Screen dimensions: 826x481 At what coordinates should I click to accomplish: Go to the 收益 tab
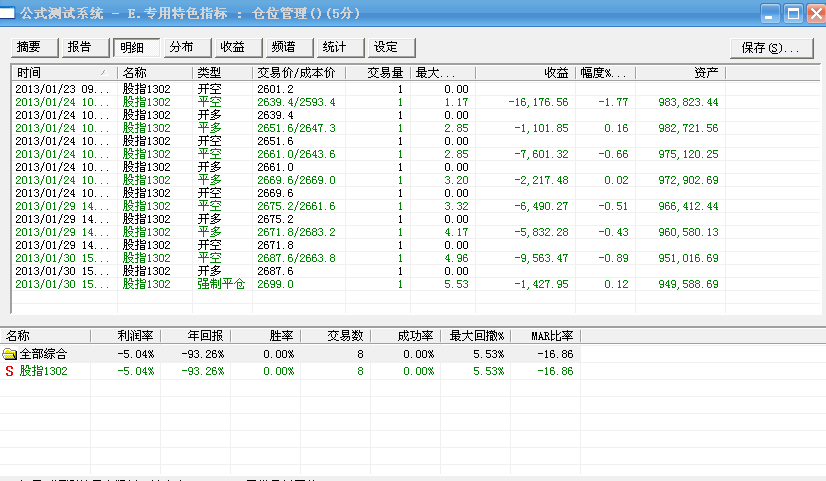pos(233,47)
